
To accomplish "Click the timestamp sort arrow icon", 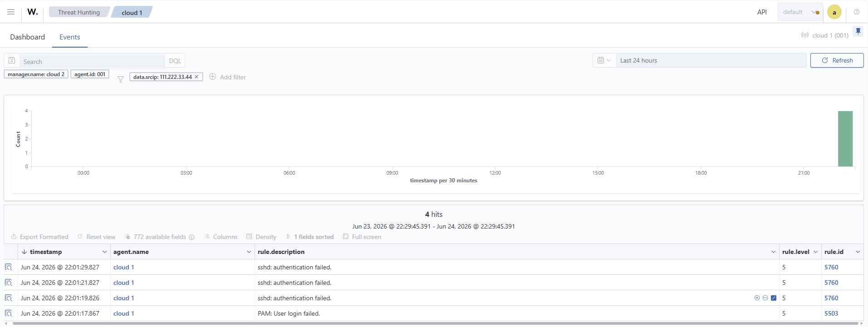I will point(24,252).
